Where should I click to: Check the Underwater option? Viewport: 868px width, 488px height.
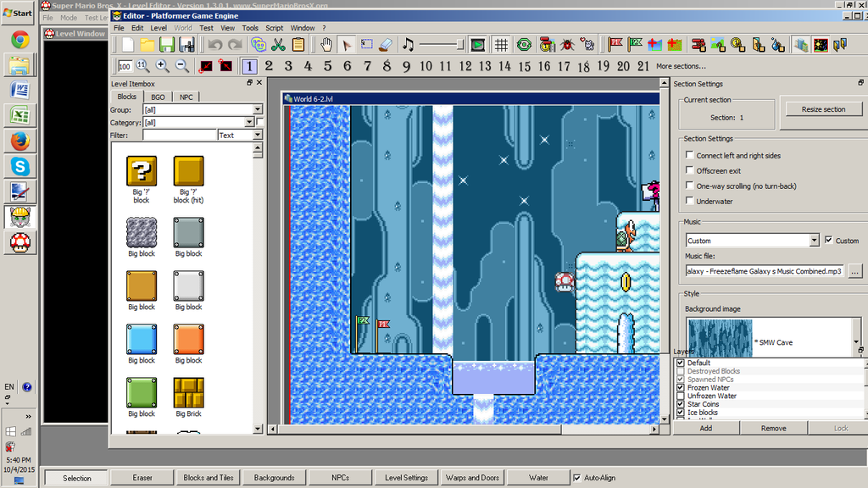point(689,200)
